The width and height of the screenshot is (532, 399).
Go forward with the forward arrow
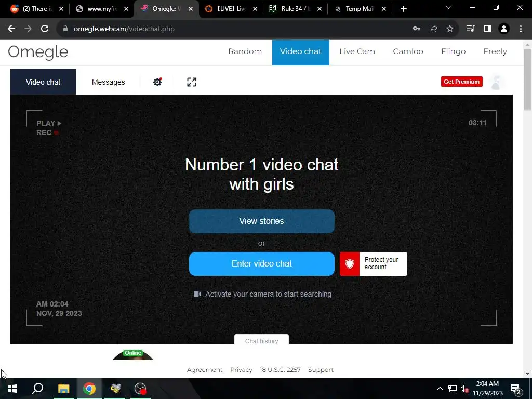[28, 29]
